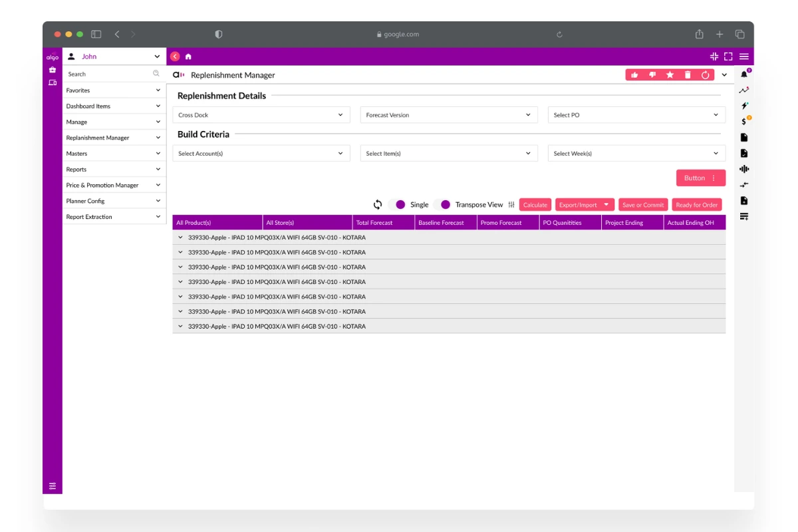Click the thumbs up icon

point(634,75)
